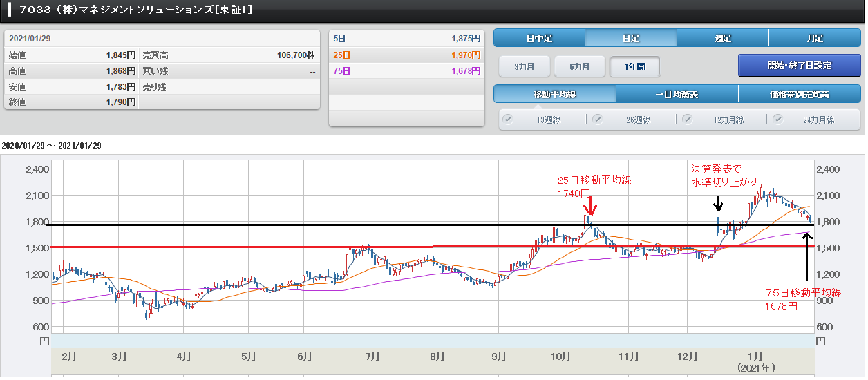Click the black down arrow below 決算発表 note
Image resolution: width=868 pixels, height=380 pixels.
click(x=718, y=203)
